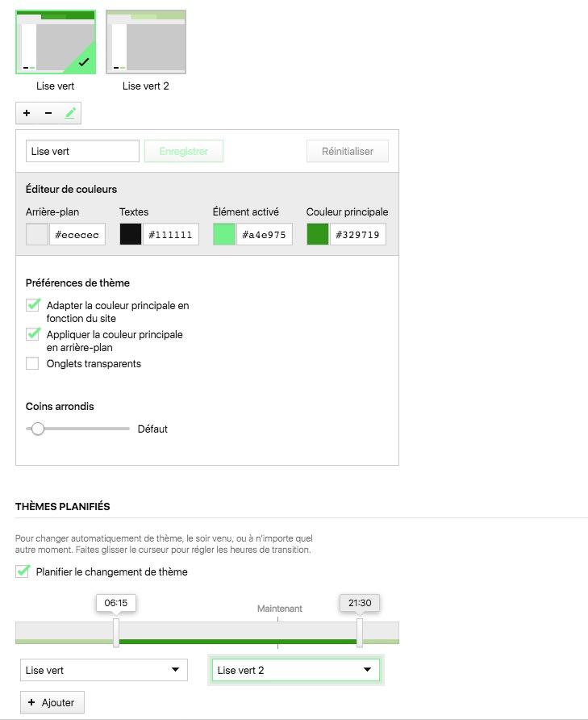Click Ajouter to add a scheduled theme
588x720 pixels.
52,702
